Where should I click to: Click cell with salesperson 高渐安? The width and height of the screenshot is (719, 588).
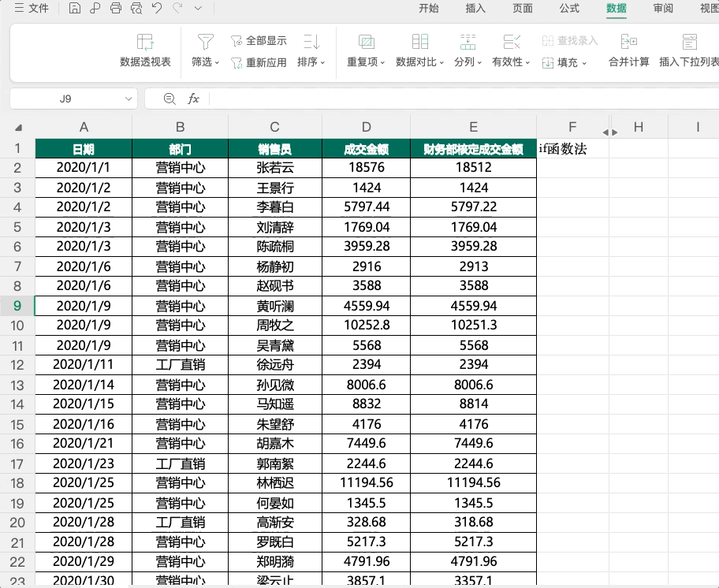point(274,523)
